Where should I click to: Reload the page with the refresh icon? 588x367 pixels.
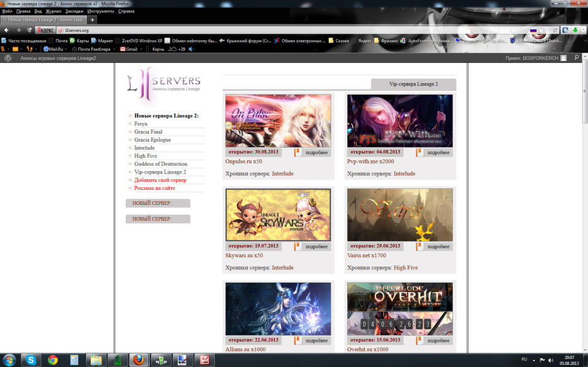(x=555, y=30)
